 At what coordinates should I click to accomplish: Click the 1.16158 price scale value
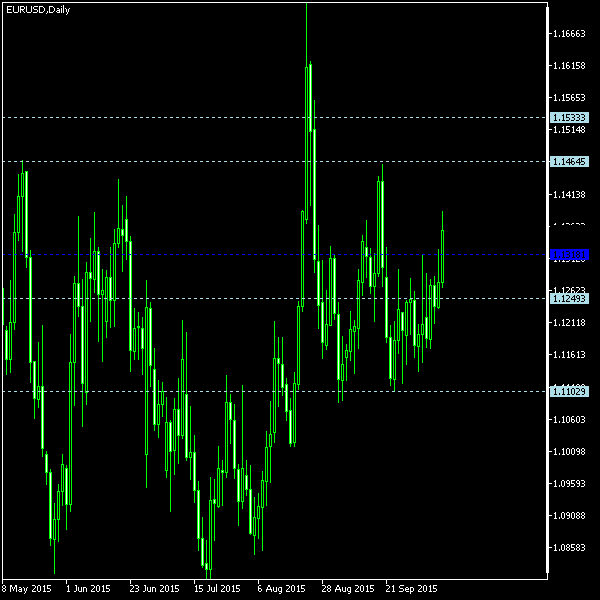coord(569,66)
